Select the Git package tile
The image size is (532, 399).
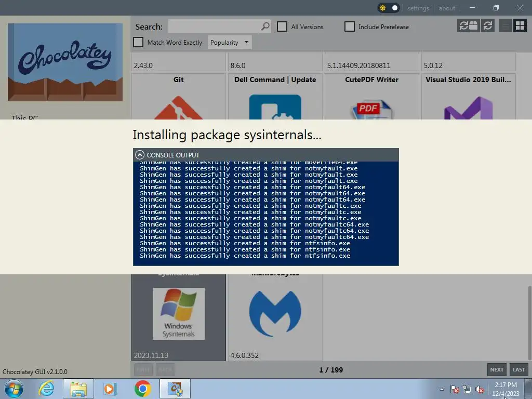coord(179,96)
